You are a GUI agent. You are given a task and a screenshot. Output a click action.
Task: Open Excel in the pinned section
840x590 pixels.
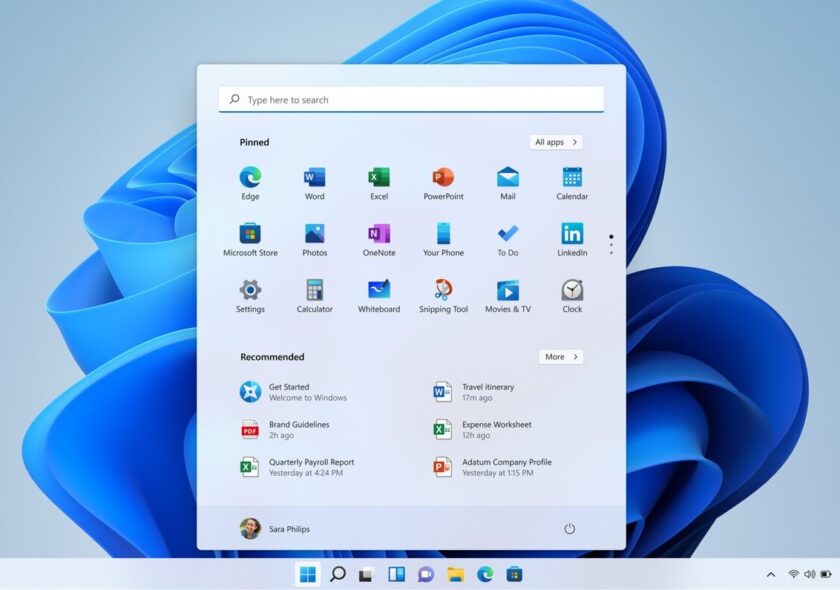click(379, 183)
